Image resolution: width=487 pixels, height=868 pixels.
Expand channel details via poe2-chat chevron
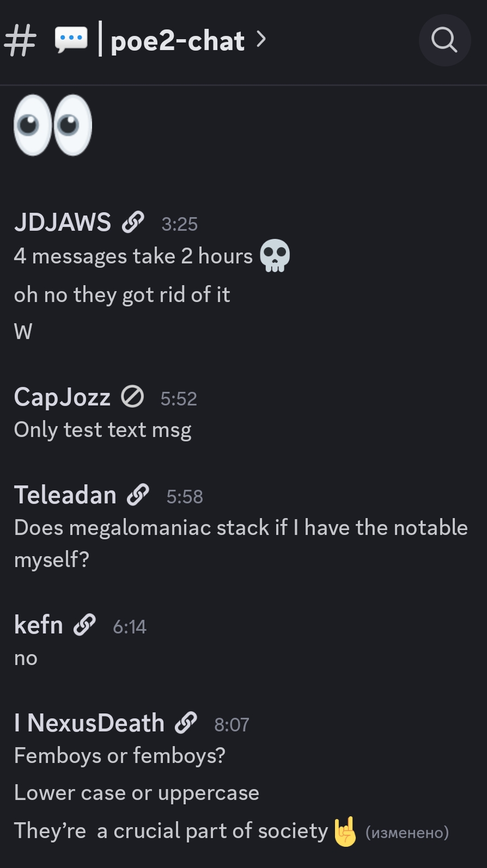click(x=261, y=39)
